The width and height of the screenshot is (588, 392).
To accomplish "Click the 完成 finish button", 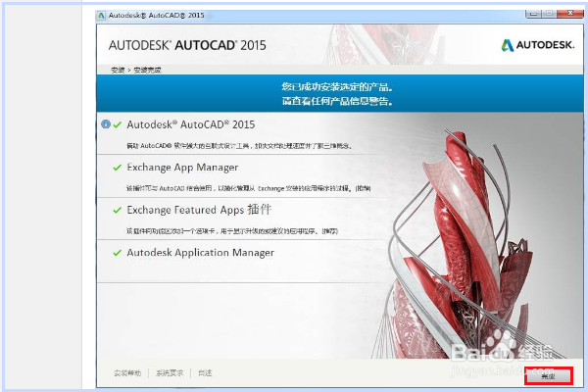I will point(548,376).
